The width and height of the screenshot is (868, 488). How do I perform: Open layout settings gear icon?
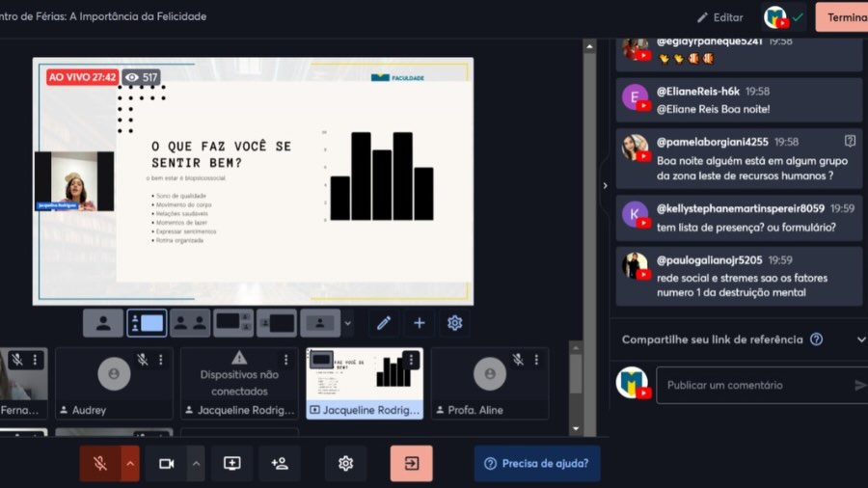point(455,323)
